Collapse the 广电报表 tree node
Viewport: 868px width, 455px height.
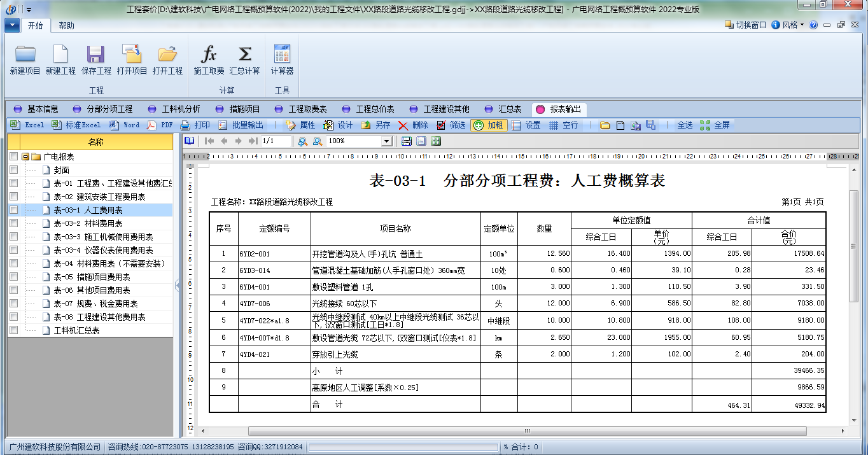click(25, 157)
